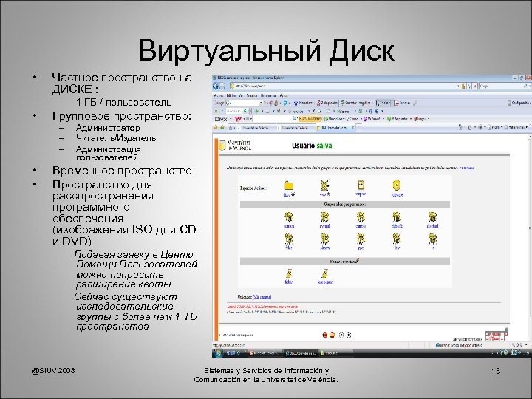
Task: Close the active browser tab
Action: (353, 128)
